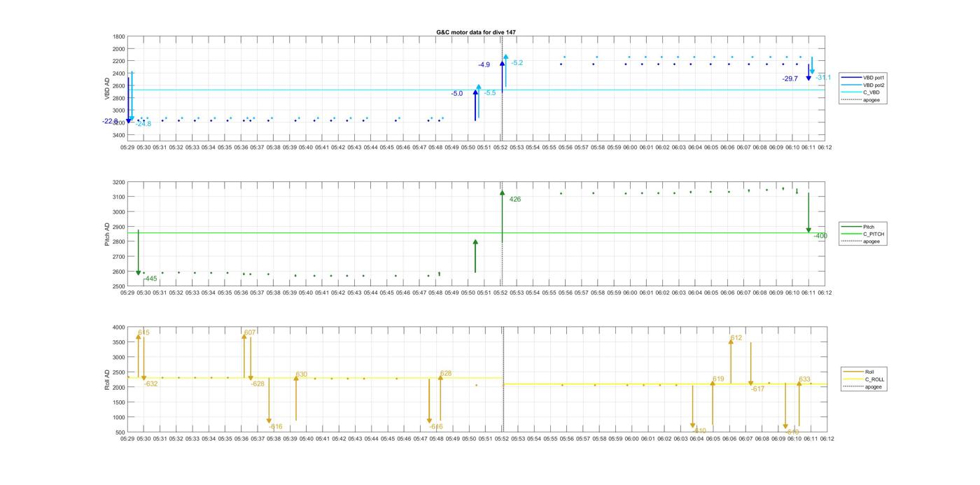This screenshot has height=485, width=980.
Task: Click the "628" roll annotation
Action: pyautogui.click(x=446, y=374)
